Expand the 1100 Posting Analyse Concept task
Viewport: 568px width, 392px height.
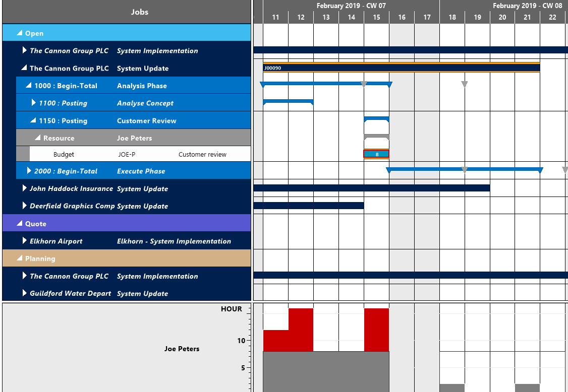(x=35, y=103)
